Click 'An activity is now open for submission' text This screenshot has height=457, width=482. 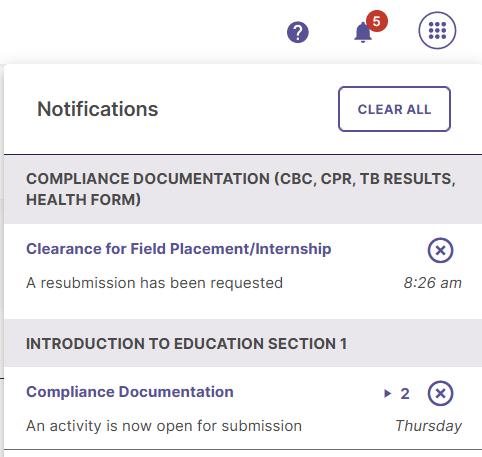click(164, 426)
